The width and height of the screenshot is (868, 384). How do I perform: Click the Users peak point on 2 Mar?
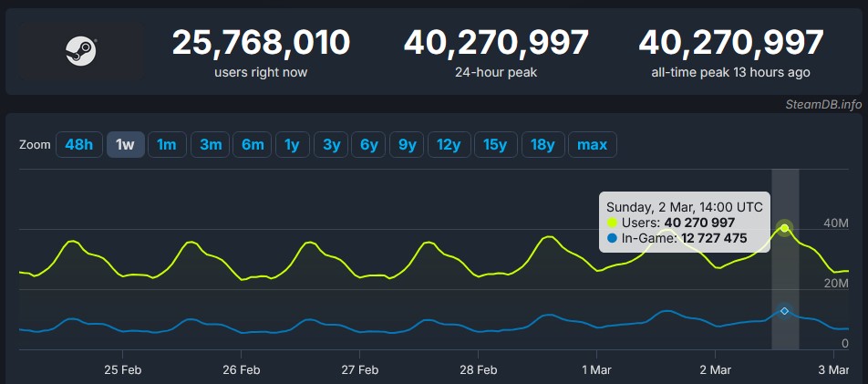click(x=784, y=228)
